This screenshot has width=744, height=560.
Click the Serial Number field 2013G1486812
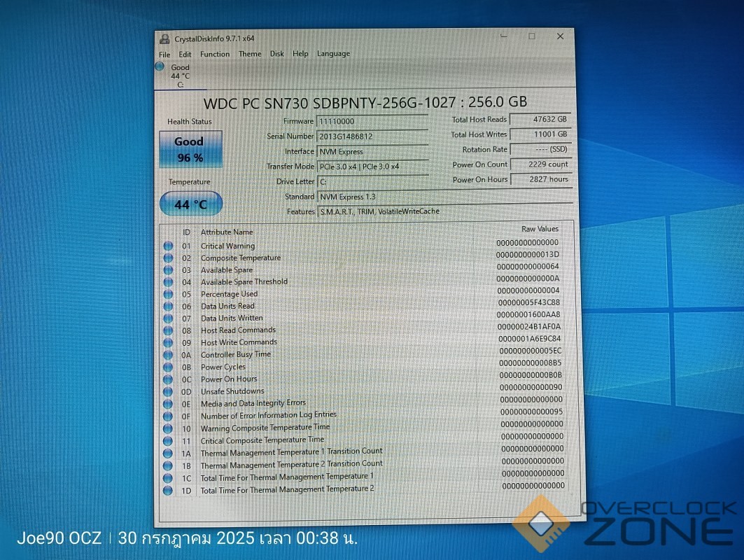pyautogui.click(x=372, y=136)
